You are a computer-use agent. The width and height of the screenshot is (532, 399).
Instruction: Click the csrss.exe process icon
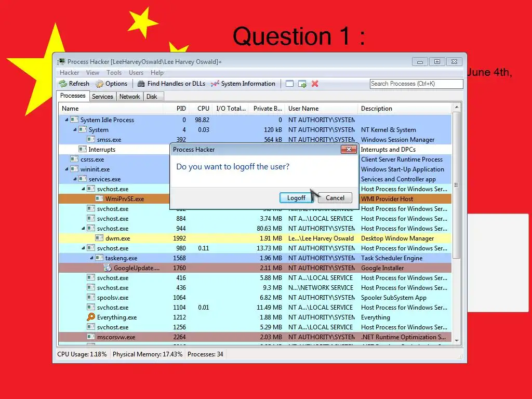click(x=74, y=159)
